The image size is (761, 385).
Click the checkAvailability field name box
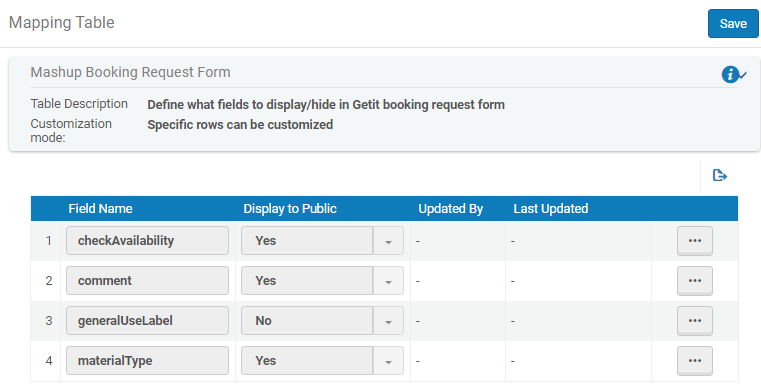tap(147, 240)
